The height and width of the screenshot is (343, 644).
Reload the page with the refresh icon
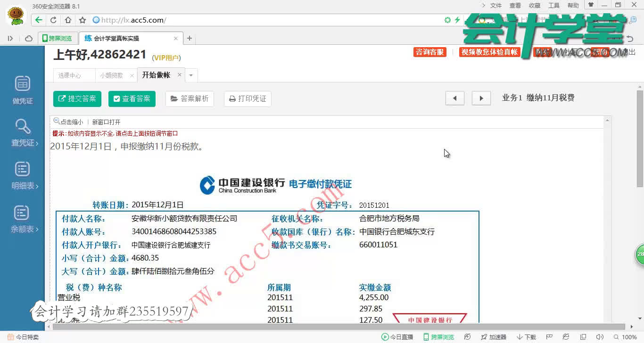tap(53, 20)
